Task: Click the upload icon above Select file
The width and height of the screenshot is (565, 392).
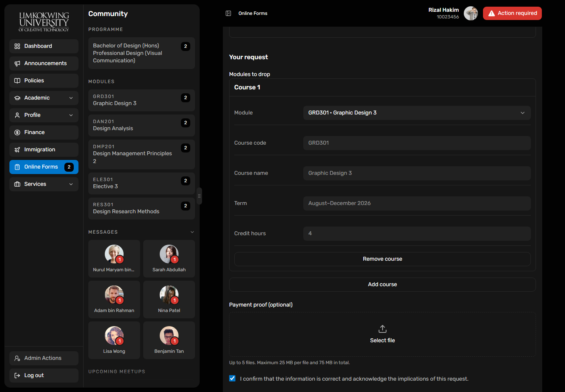Action: (x=383, y=329)
